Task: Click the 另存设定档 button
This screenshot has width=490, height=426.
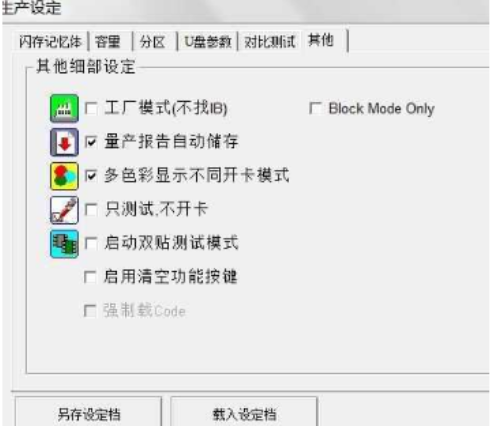Action: [x=89, y=414]
